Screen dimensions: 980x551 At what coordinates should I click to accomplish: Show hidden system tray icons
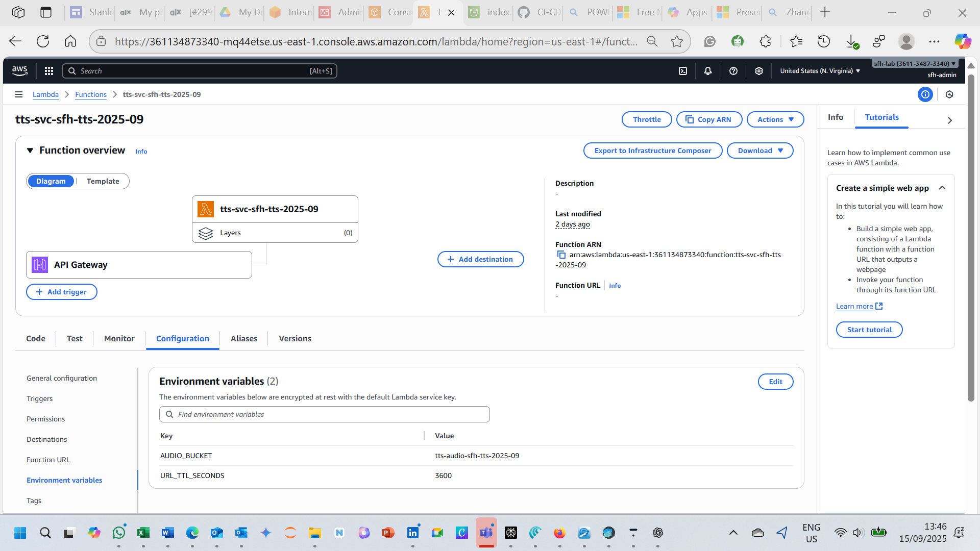coord(733,533)
